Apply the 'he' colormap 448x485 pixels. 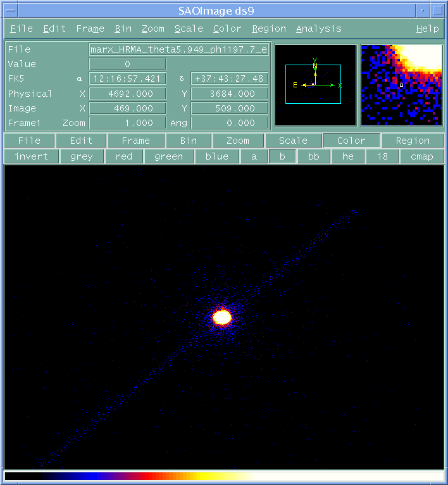tap(348, 156)
